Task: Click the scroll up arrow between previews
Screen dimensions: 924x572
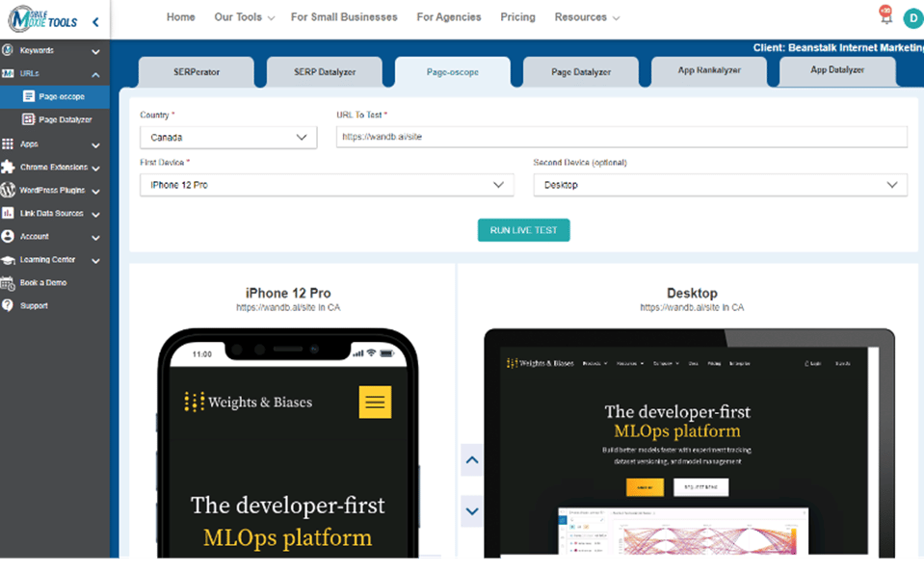Action: pyautogui.click(x=472, y=460)
